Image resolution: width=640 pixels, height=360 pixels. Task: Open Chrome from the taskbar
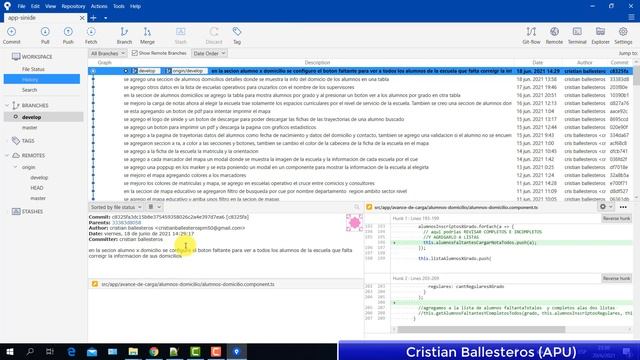point(154,351)
